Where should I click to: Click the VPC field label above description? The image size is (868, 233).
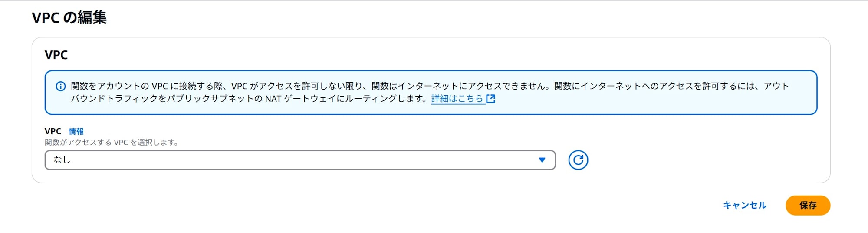pos(53,131)
